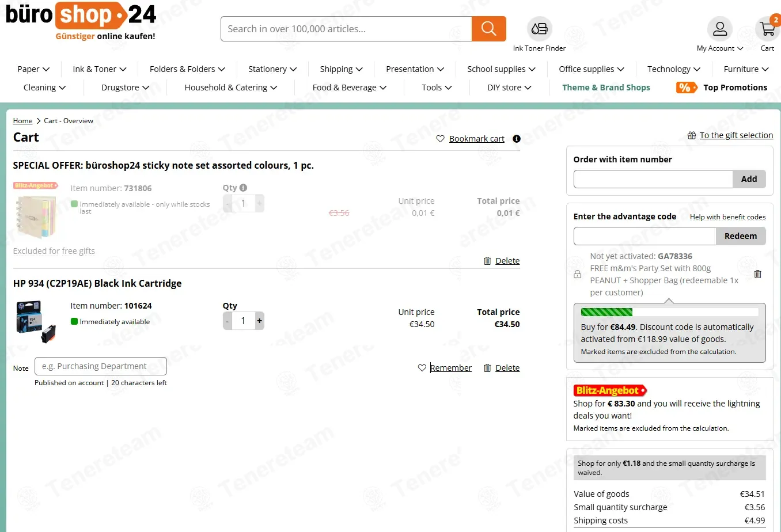The image size is (781, 532).
Task: Expand the Stationery menu
Action: click(x=272, y=69)
